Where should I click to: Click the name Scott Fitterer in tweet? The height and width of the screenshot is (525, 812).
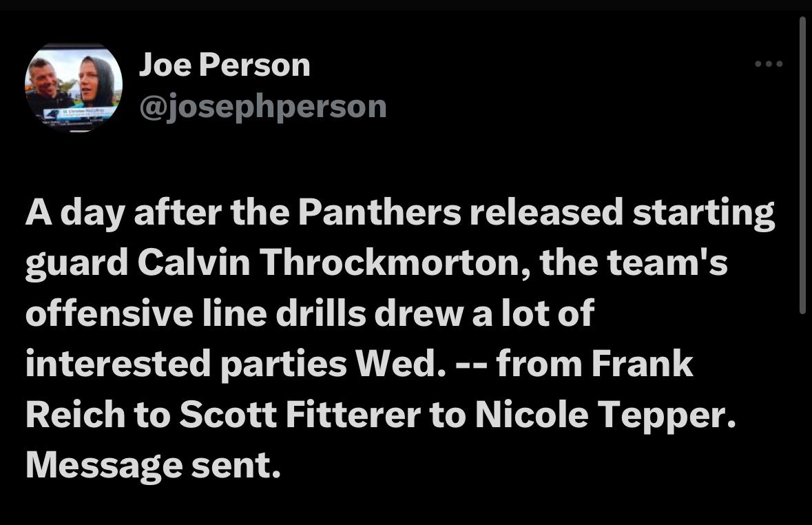(300, 415)
